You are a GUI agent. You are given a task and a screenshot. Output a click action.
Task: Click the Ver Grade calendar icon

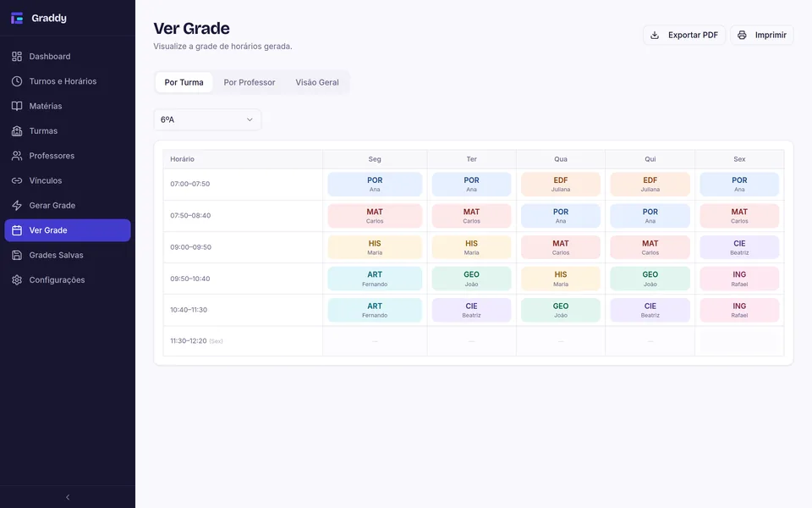17,230
